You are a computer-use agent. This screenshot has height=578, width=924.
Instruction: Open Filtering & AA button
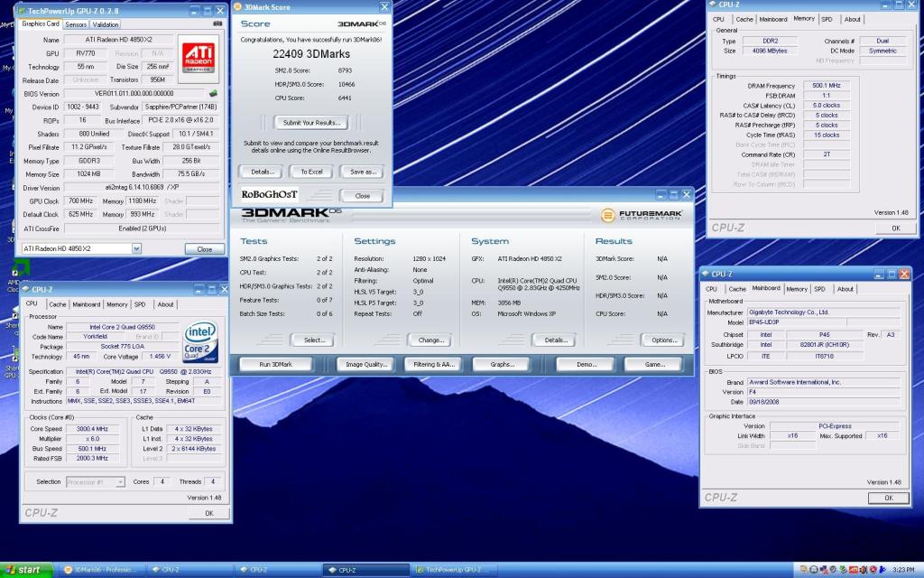pyautogui.click(x=433, y=365)
